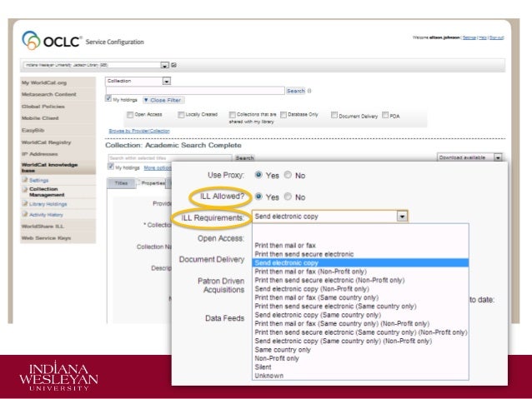
Task: Click the Library Holdings pencil icon
Action: (25, 204)
